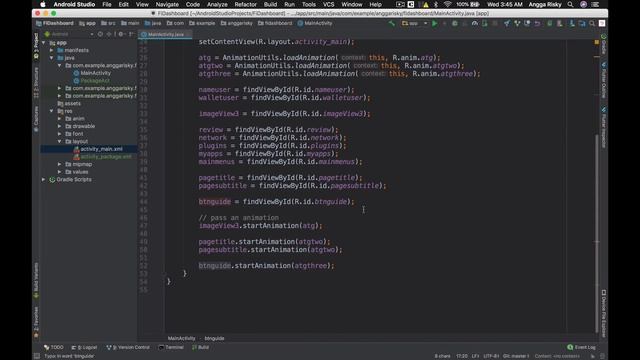The image size is (640, 360).
Task: Select activity_main.xml in project tree
Action: pos(101,149)
